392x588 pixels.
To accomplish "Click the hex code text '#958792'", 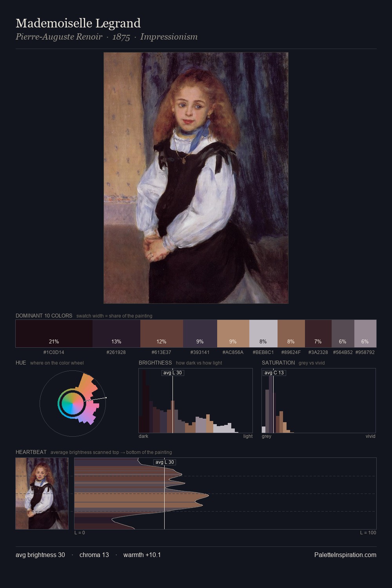I will (x=365, y=352).
